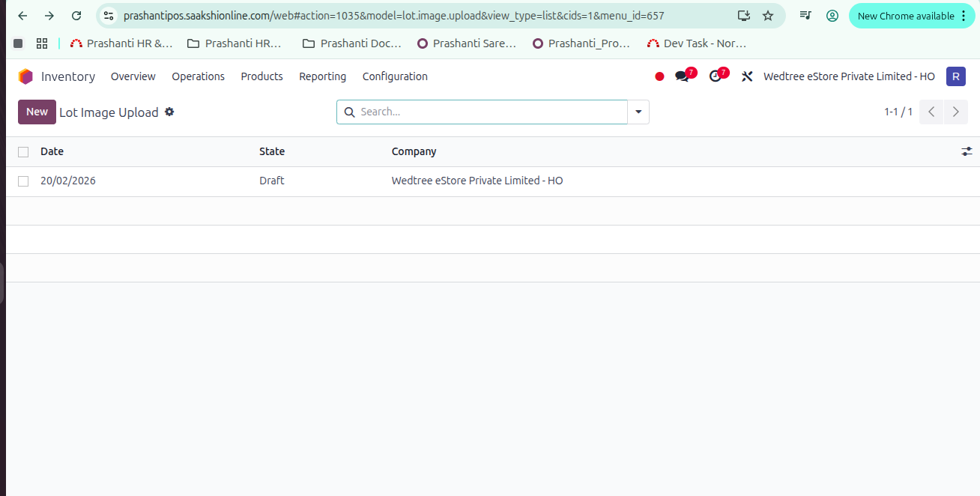Focus the Search input field
This screenshot has width=980, height=496.
(491, 112)
